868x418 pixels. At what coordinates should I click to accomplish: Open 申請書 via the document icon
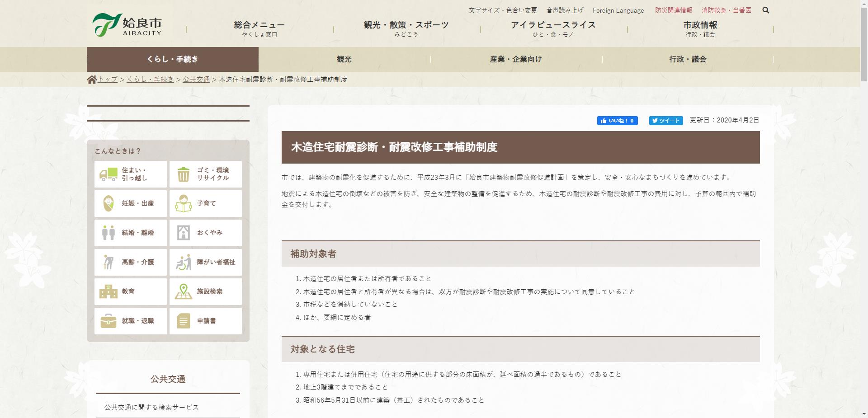(x=183, y=321)
